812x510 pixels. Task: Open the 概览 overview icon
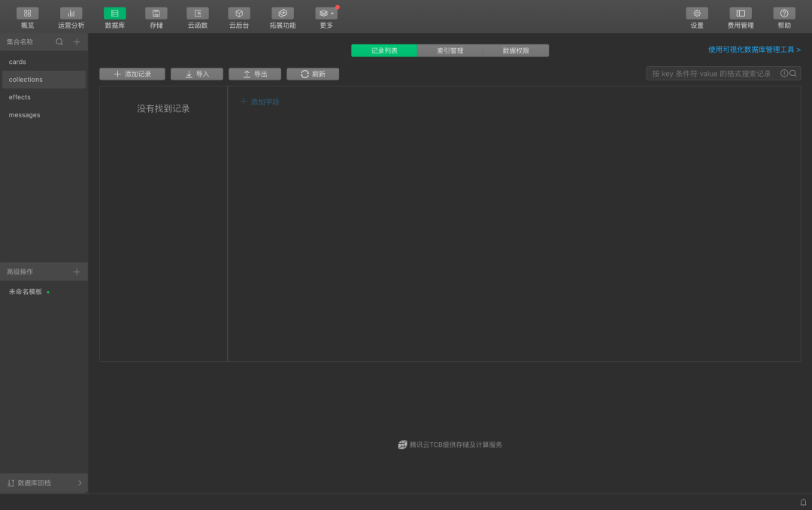click(x=27, y=14)
